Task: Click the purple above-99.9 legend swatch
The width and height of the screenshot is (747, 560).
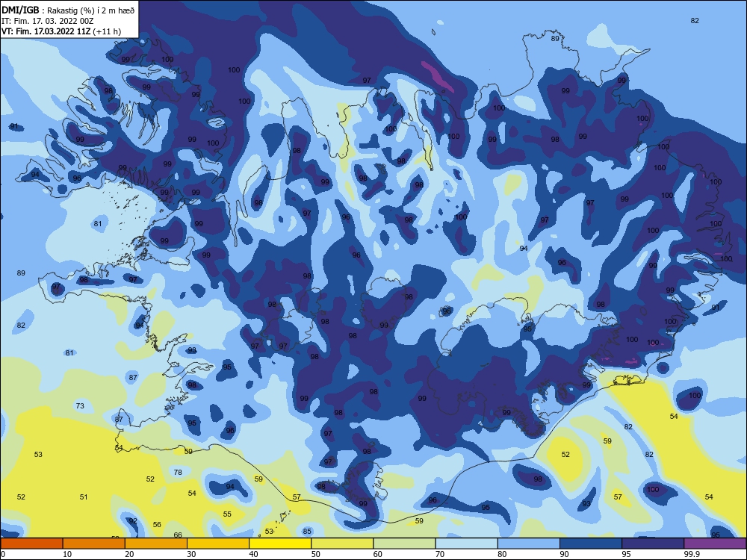Action: pyautogui.click(x=715, y=544)
